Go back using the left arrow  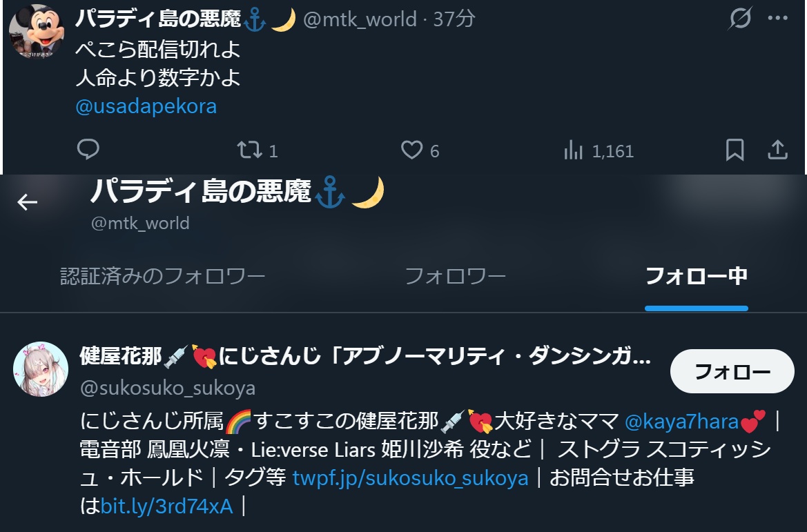(x=28, y=202)
